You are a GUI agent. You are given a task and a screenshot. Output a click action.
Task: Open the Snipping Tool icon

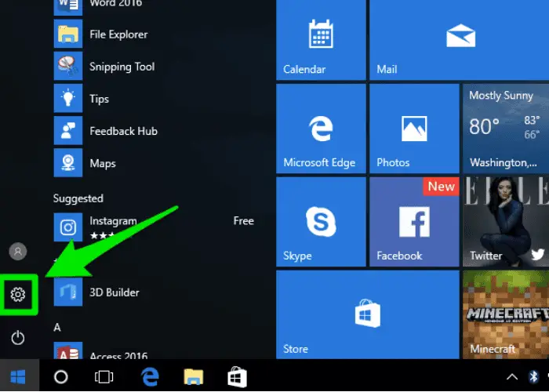coord(68,66)
